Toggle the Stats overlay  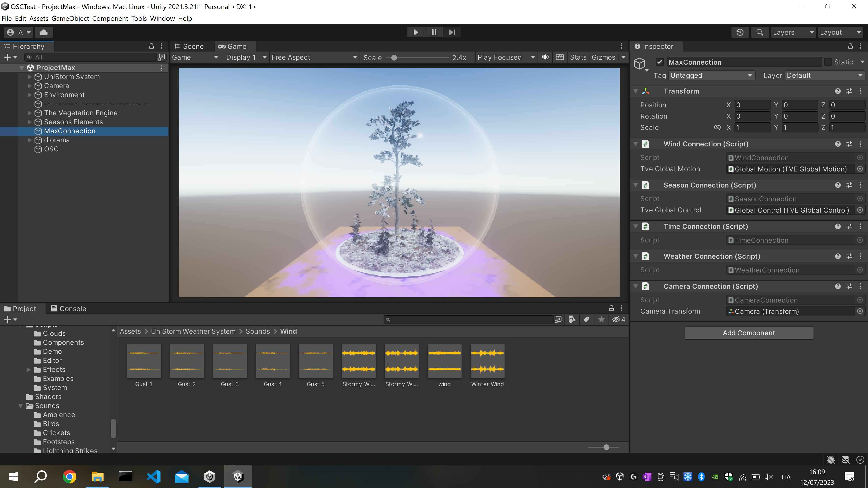(x=578, y=57)
